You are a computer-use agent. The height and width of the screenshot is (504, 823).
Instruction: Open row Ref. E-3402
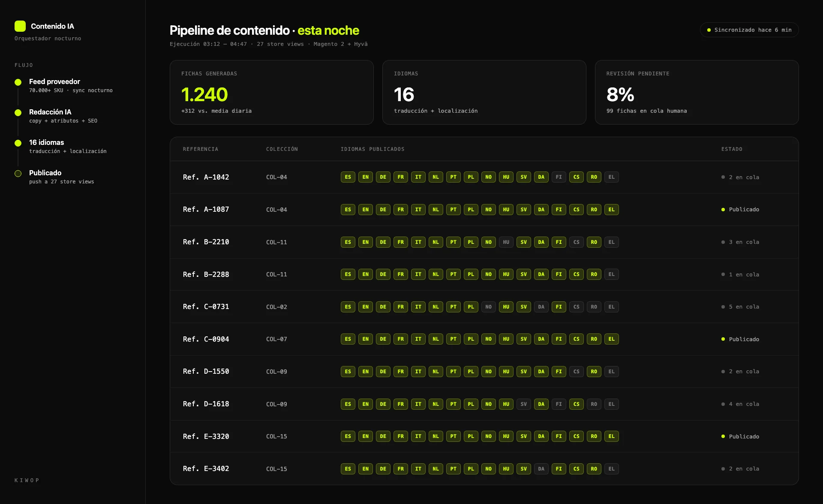pos(484,469)
